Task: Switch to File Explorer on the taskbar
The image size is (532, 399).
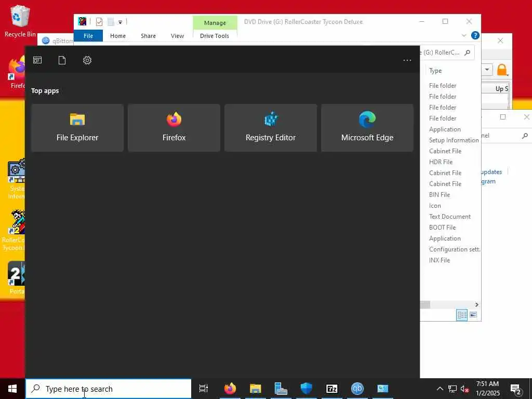Action: tap(256, 389)
